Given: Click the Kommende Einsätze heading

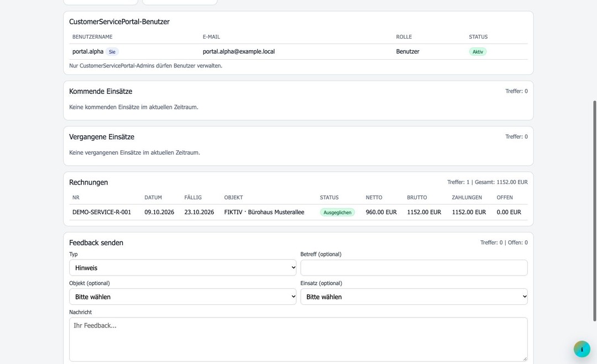Looking at the screenshot, I should click(x=101, y=91).
